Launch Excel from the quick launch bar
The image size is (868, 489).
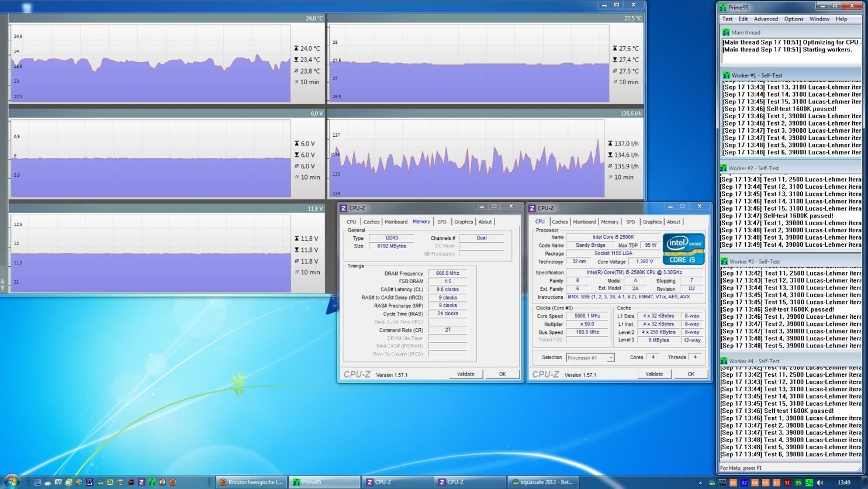110,482
